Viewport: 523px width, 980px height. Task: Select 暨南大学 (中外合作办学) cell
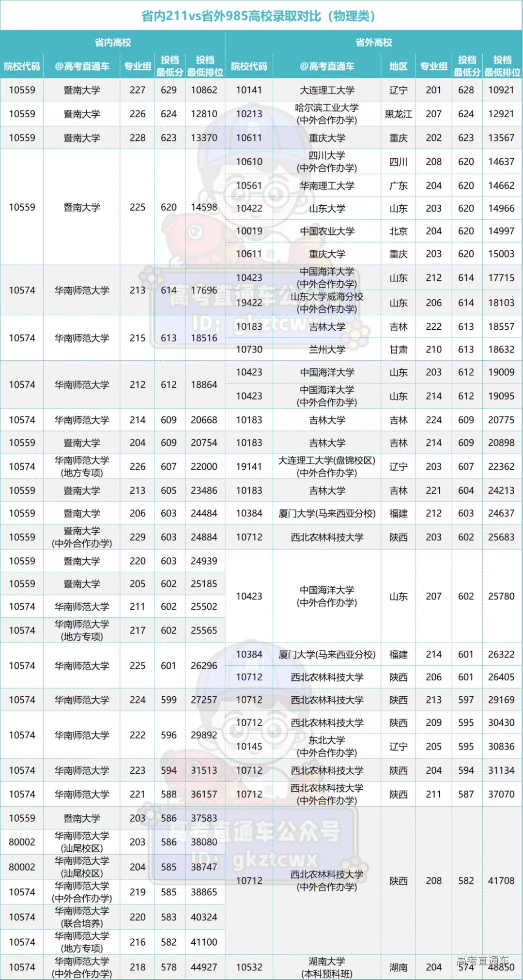82,537
